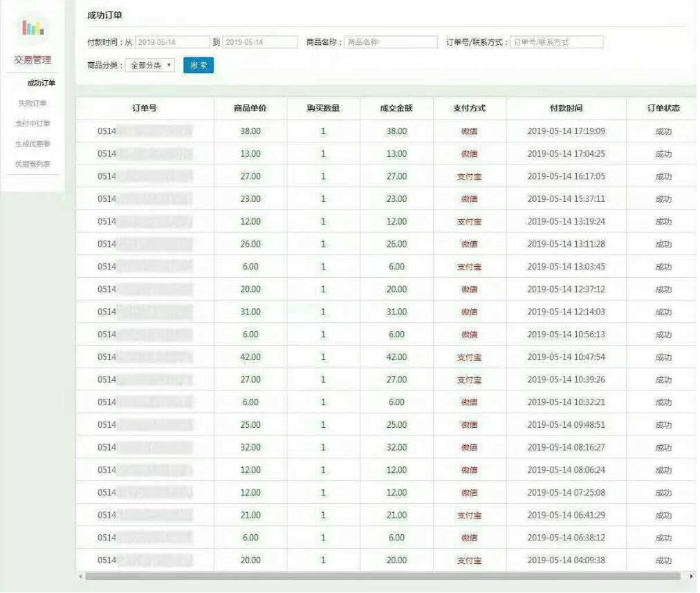Select payment time 2019-05-14 08:16:27
Viewport: 700px width, 593px height.
(566, 447)
